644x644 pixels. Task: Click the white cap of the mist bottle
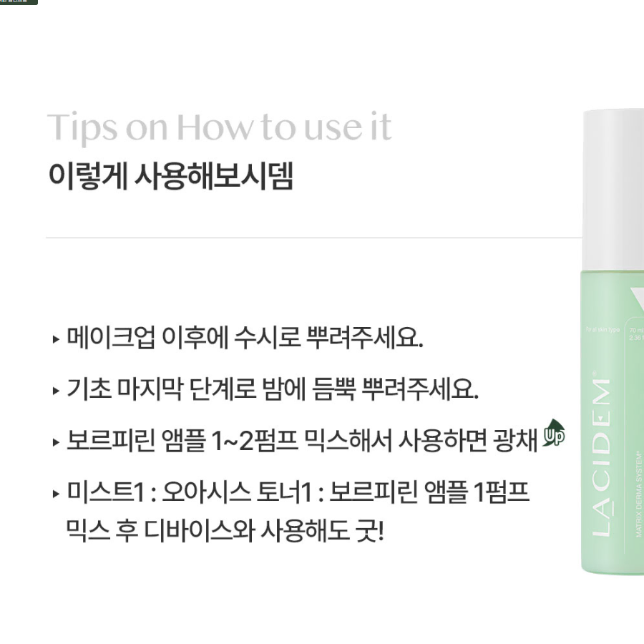613,190
